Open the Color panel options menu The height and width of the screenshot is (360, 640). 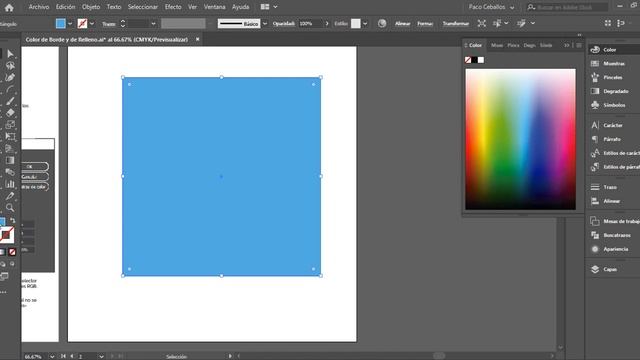(x=579, y=45)
